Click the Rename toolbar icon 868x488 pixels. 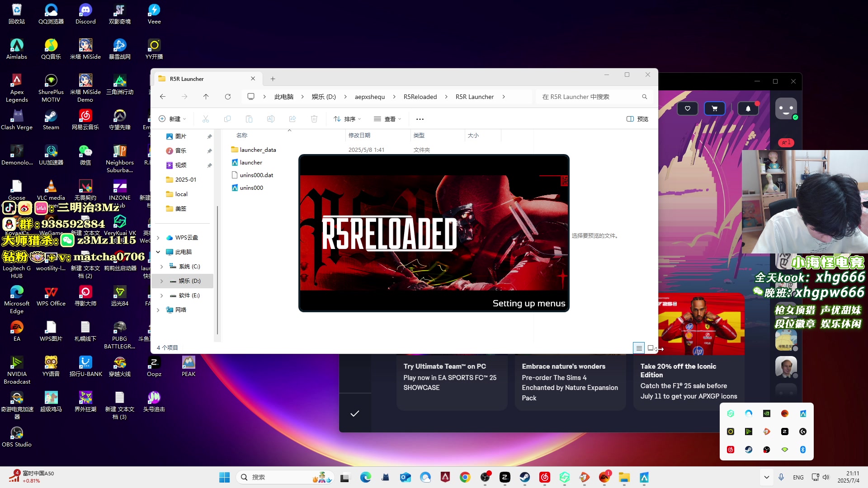pos(271,119)
